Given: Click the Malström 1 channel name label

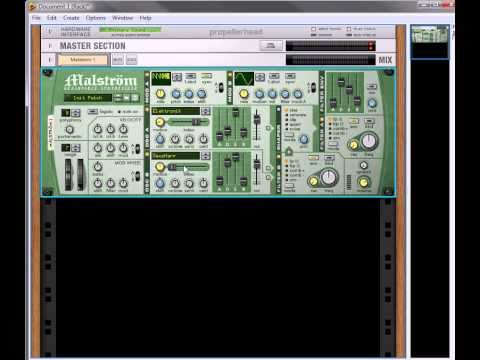Looking at the screenshot, I should click(83, 60).
